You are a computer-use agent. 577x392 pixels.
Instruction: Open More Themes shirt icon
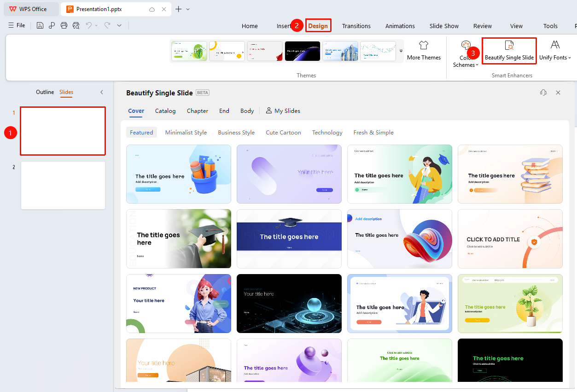pyautogui.click(x=424, y=50)
